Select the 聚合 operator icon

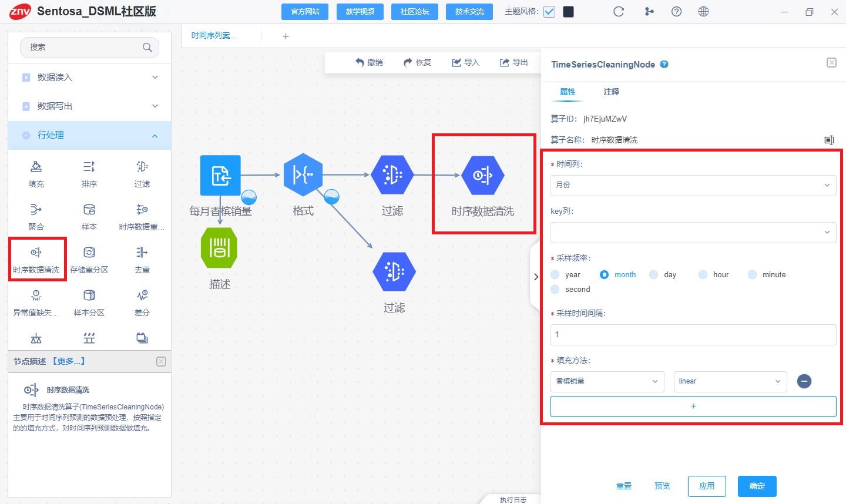coord(36,210)
